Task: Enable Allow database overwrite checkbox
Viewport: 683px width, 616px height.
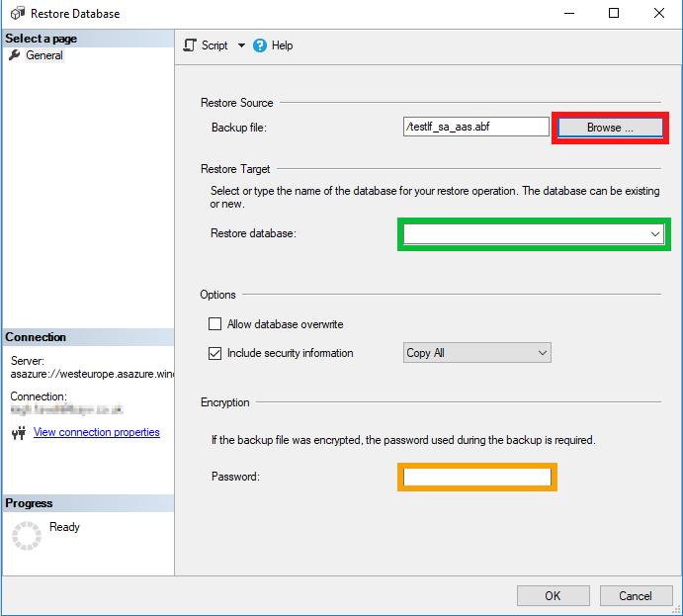Action: click(x=214, y=324)
